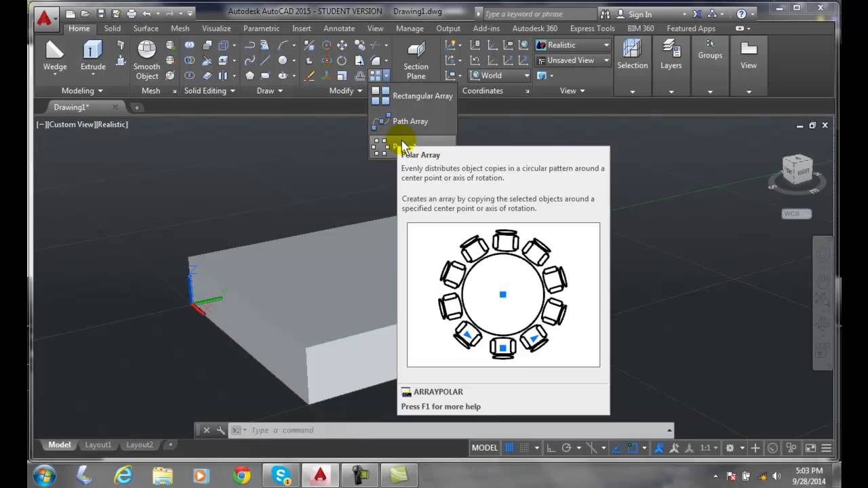Click the [Custom View] viewport control
Screen dimensions: 868x488
coord(72,124)
